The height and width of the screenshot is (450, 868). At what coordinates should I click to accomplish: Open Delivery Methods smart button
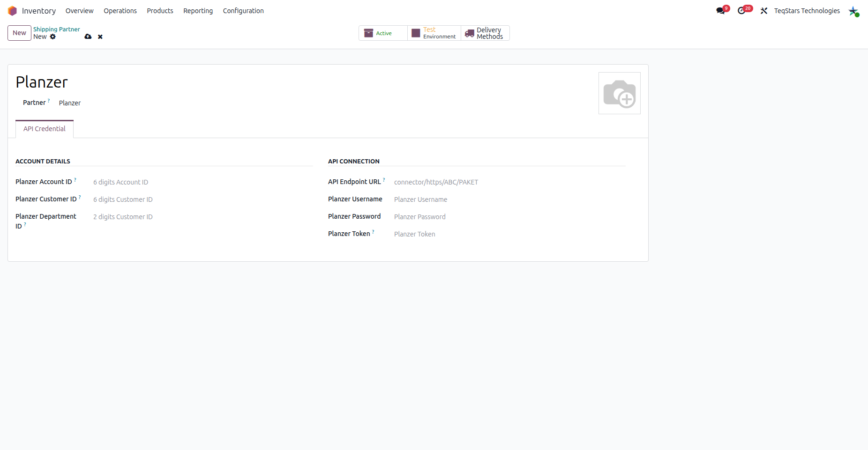click(x=485, y=33)
